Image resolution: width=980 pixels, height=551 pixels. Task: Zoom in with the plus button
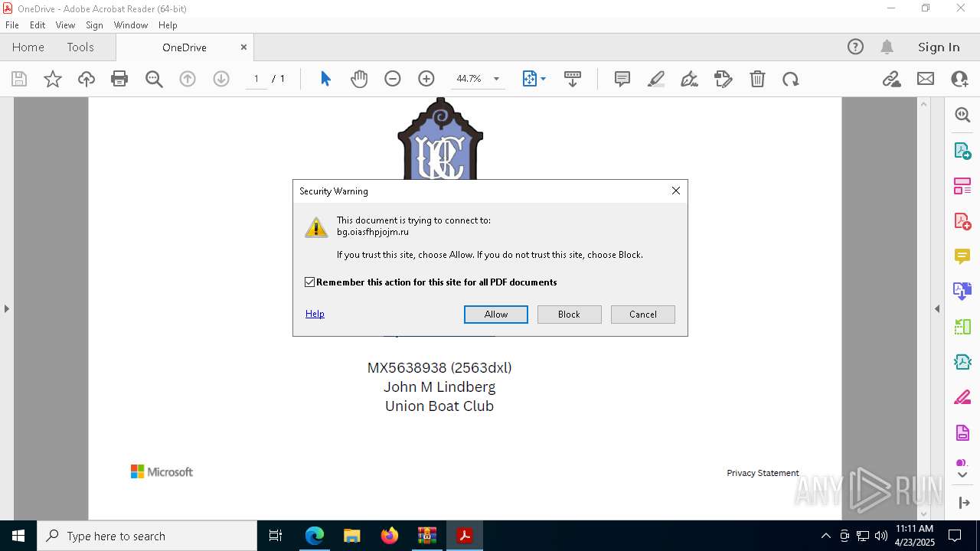coord(426,79)
